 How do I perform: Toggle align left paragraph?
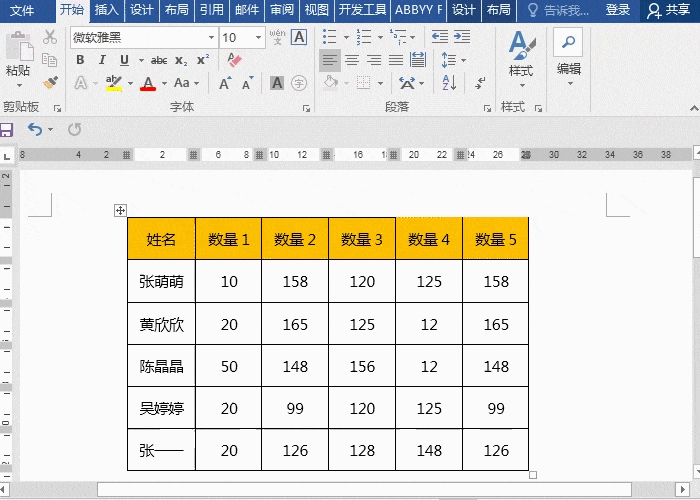pyautogui.click(x=329, y=60)
